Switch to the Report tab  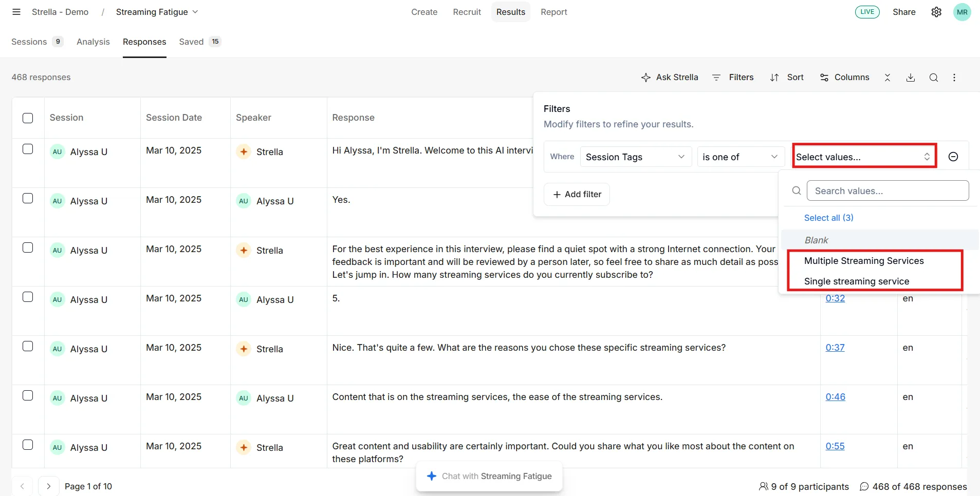click(x=553, y=12)
